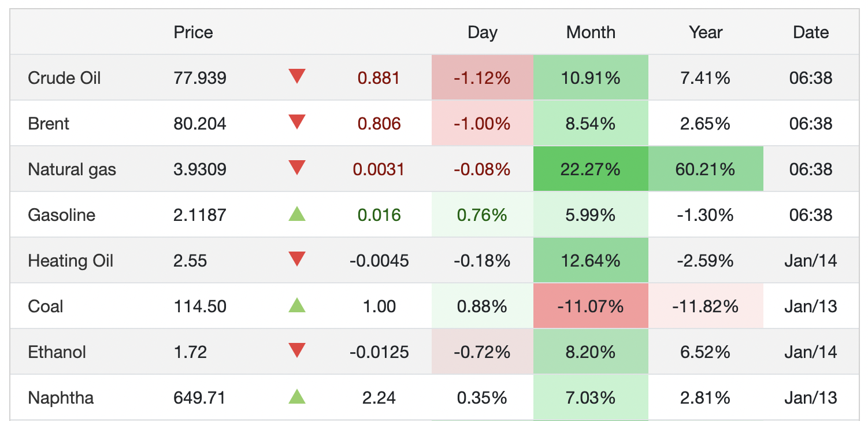Viewport: 868px width, 421px height.
Task: Click the red down arrow in Brent row
Action: 296,122
